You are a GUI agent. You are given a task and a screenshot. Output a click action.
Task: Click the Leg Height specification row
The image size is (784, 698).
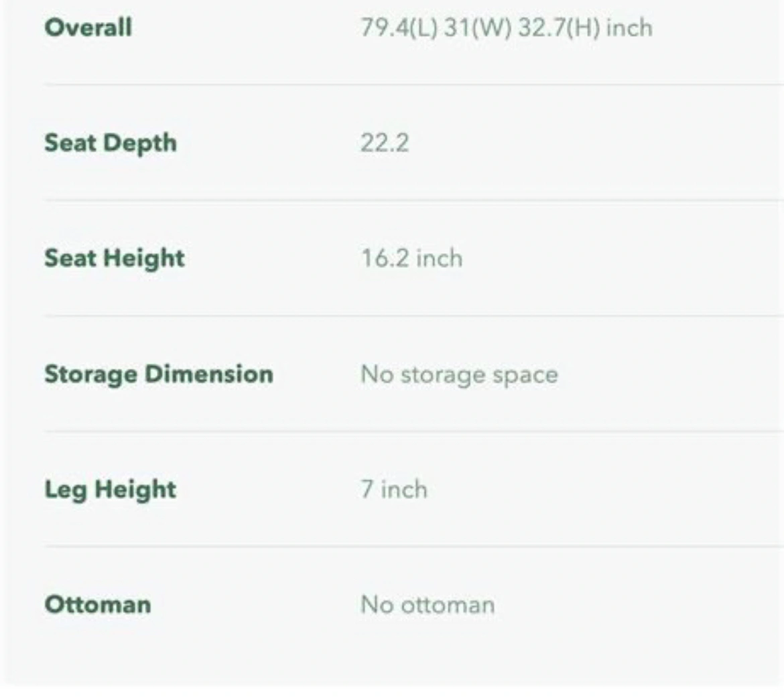pos(414,490)
